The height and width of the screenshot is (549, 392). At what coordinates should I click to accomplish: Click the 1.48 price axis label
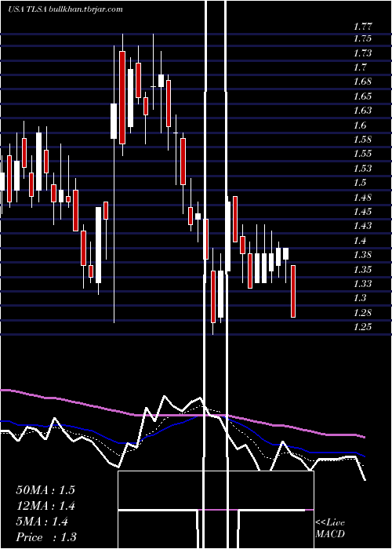362,198
